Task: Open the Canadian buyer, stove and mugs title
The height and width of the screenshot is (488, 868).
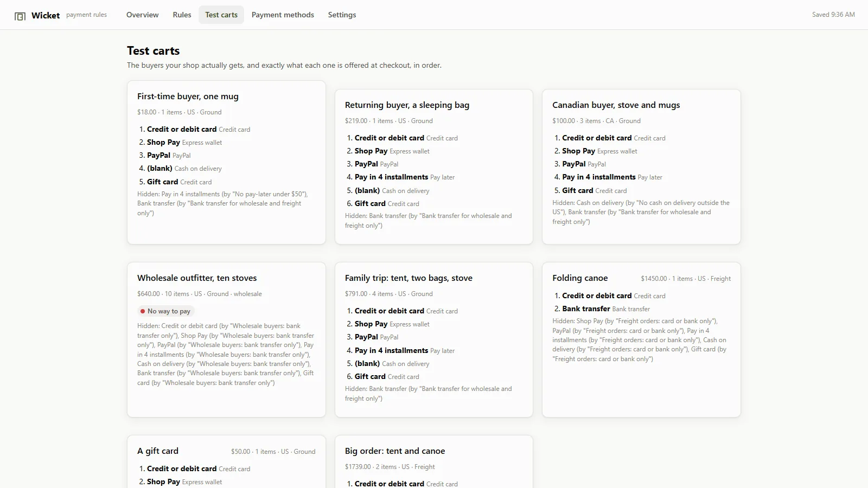Action: [616, 105]
